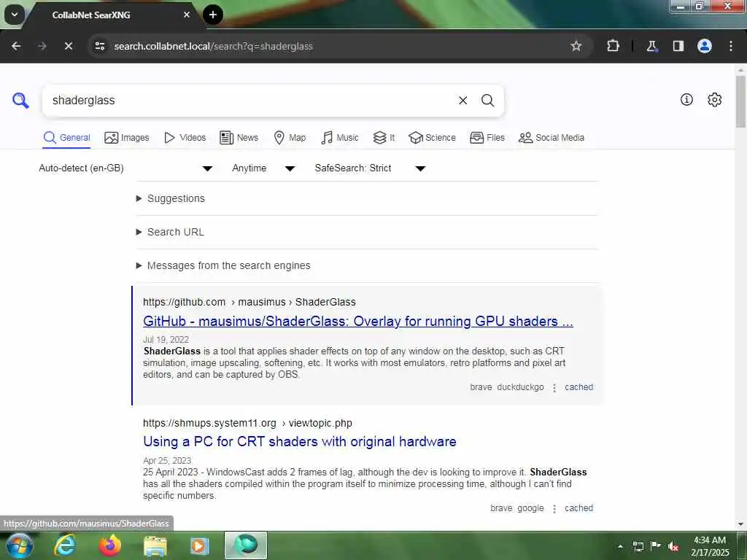Image resolution: width=747 pixels, height=560 pixels.
Task: Open Chrome three-dot menu
Action: [x=731, y=46]
